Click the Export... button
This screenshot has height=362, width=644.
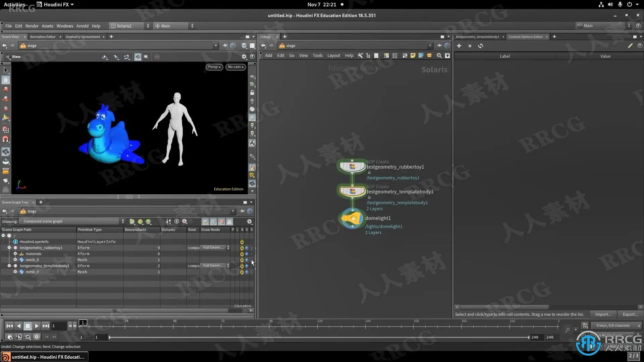coord(630,314)
